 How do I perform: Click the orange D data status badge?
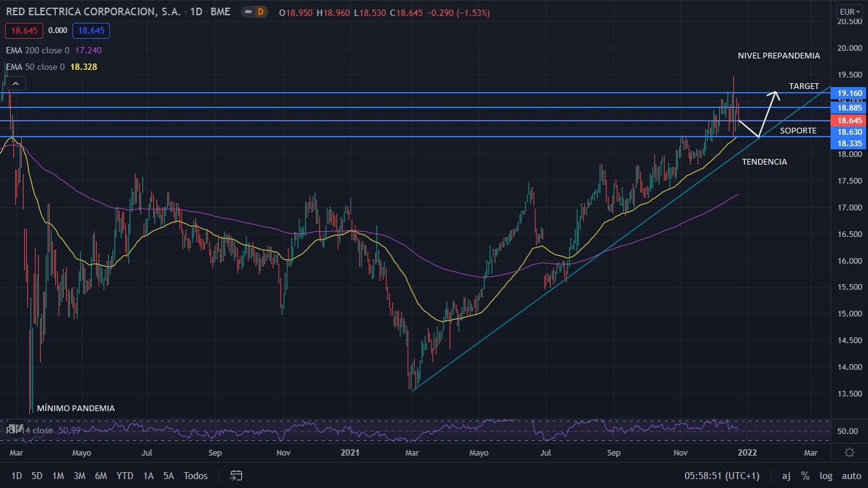tap(260, 12)
